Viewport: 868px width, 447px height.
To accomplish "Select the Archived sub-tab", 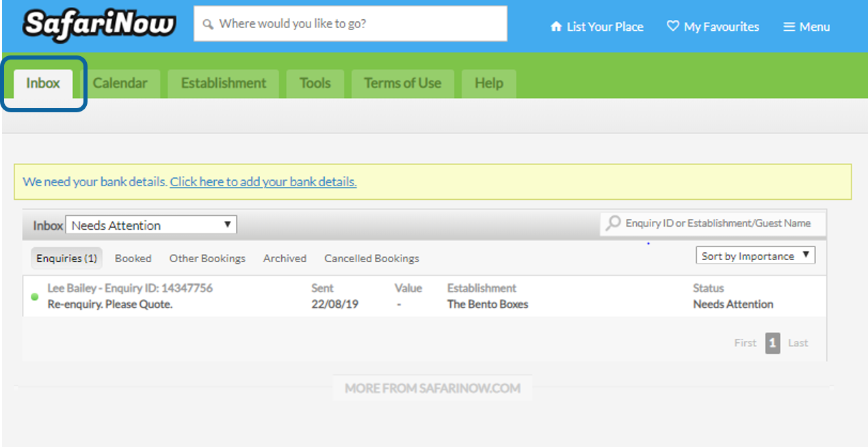I will pos(285,258).
